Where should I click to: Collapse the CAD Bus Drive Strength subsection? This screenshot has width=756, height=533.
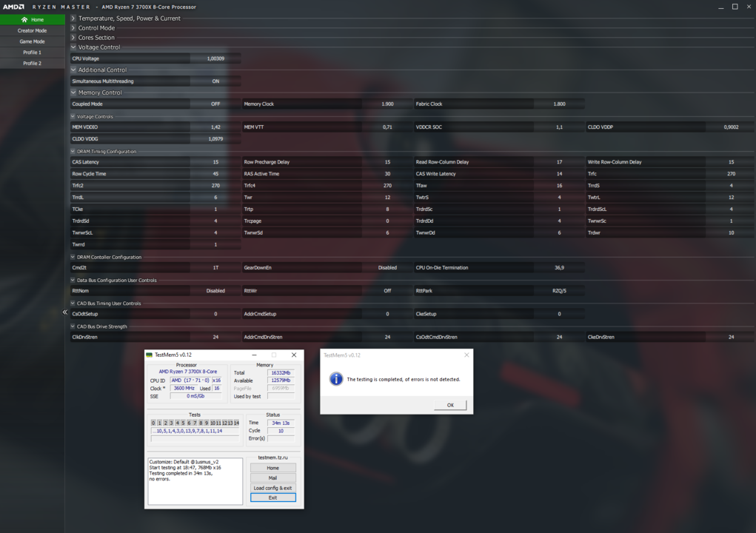pyautogui.click(x=73, y=326)
